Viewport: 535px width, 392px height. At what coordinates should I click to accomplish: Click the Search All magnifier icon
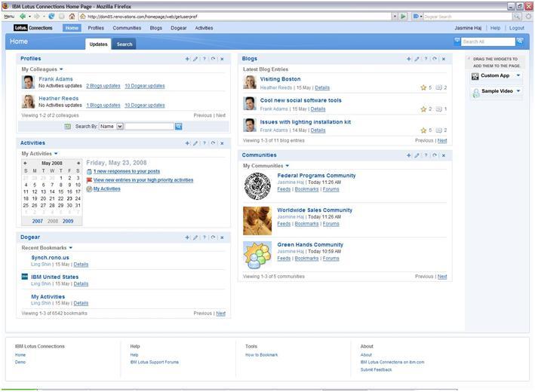pos(520,41)
